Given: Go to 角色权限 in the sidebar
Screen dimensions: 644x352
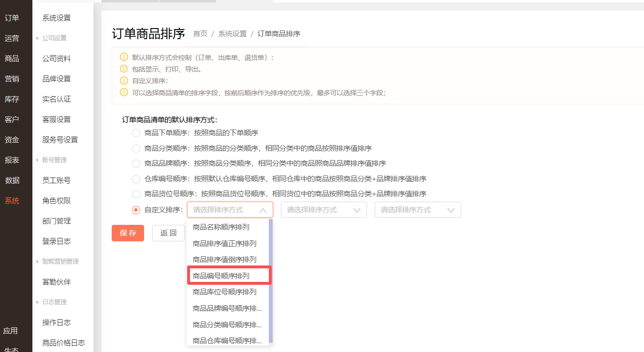Looking at the screenshot, I should pos(57,201).
